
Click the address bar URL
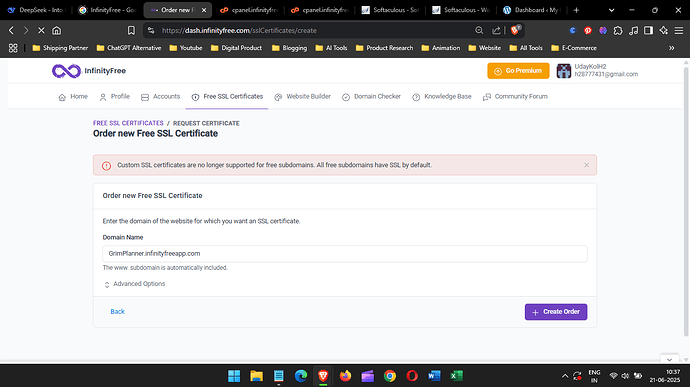[x=239, y=30]
